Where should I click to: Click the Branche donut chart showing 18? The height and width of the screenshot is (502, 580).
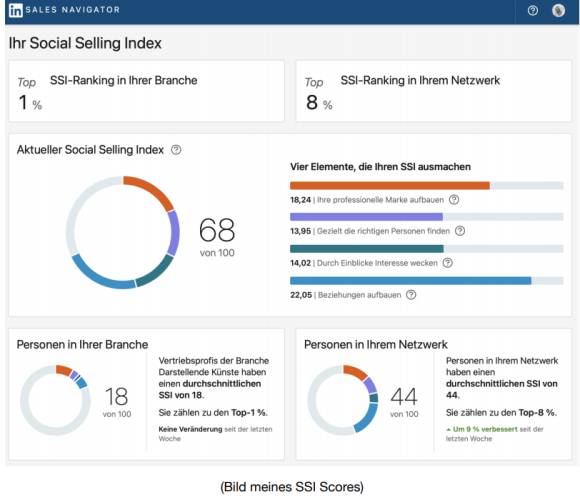click(55, 400)
